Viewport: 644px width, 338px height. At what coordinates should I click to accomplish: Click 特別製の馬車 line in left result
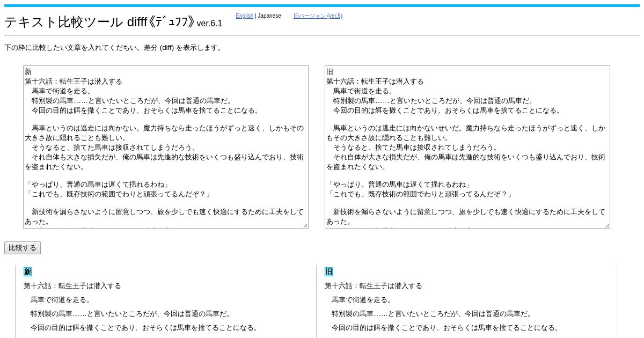pyautogui.click(x=131, y=314)
